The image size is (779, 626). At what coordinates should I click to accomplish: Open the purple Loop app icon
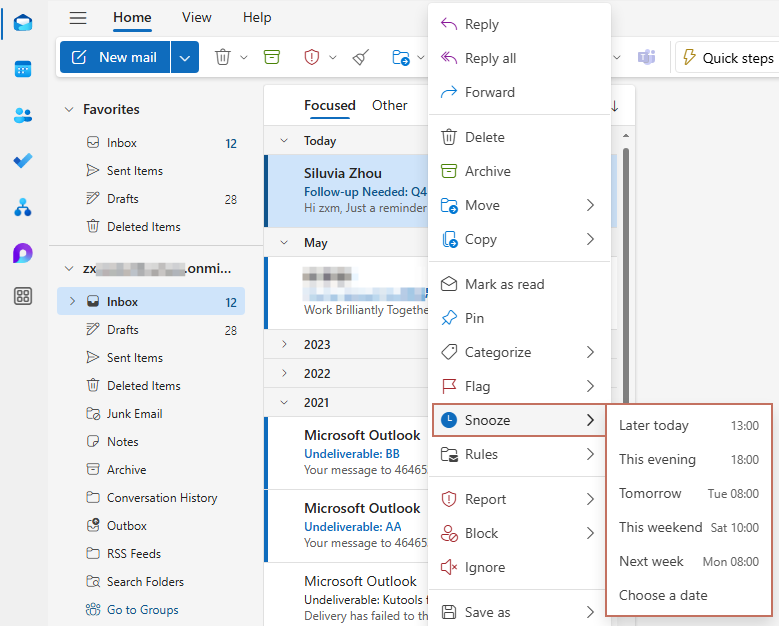click(23, 252)
